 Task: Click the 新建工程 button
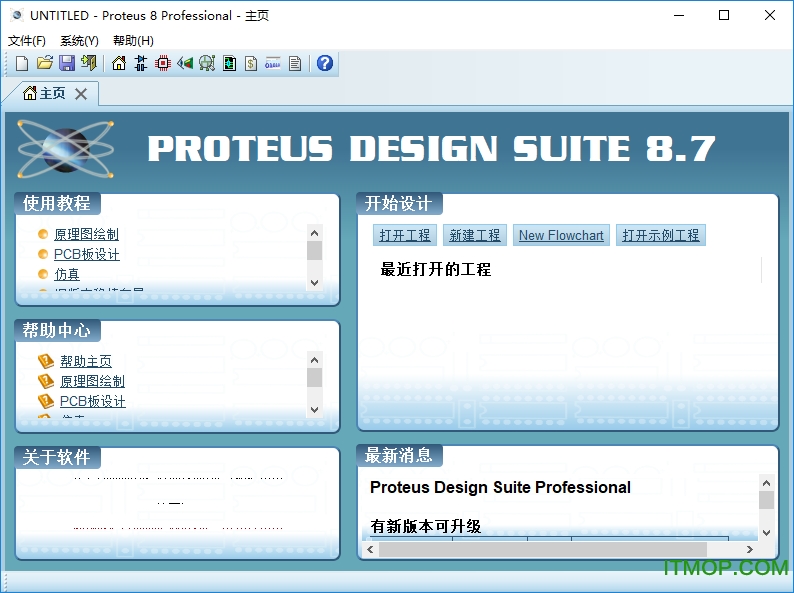[x=474, y=235]
